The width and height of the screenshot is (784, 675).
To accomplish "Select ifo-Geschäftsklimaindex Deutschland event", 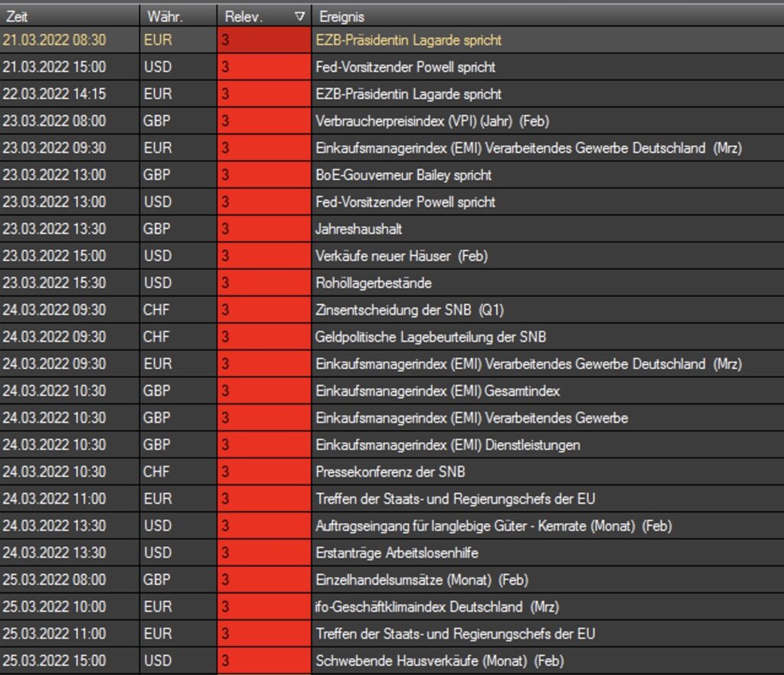I will [x=437, y=607].
